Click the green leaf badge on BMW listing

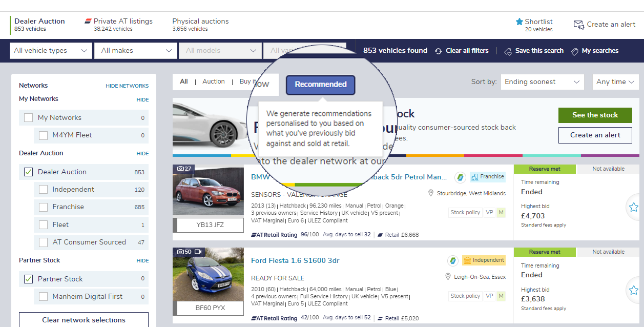(x=460, y=177)
